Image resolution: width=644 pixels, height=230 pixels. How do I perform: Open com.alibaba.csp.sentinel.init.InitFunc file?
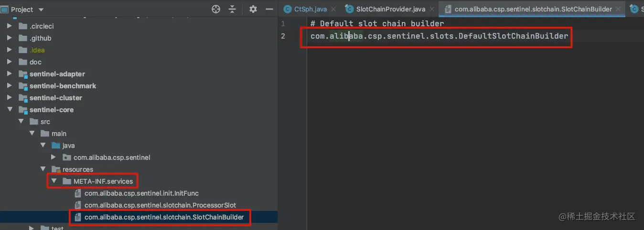coord(141,193)
